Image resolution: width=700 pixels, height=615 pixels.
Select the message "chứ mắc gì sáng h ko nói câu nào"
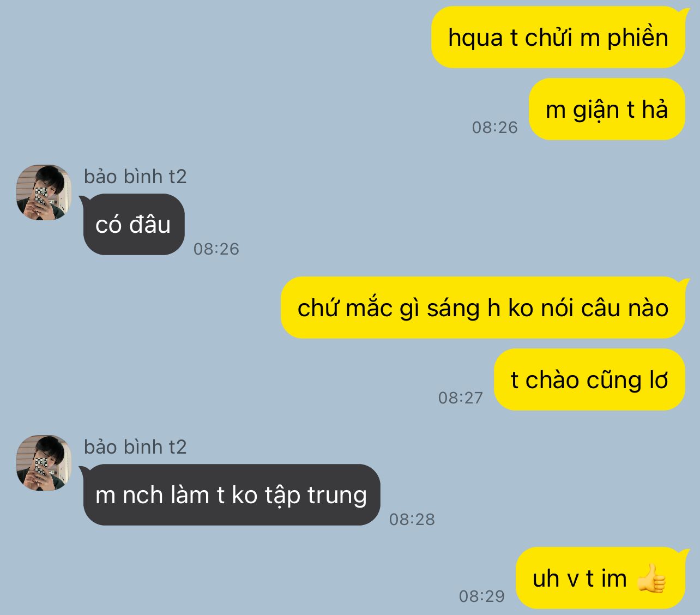pyautogui.click(x=483, y=308)
